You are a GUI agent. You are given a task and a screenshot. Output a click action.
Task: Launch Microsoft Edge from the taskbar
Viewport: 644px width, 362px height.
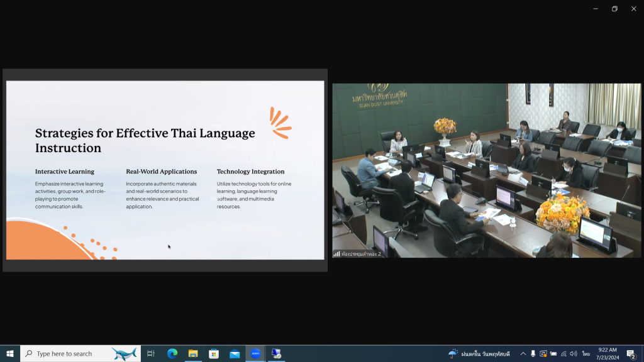point(172,354)
